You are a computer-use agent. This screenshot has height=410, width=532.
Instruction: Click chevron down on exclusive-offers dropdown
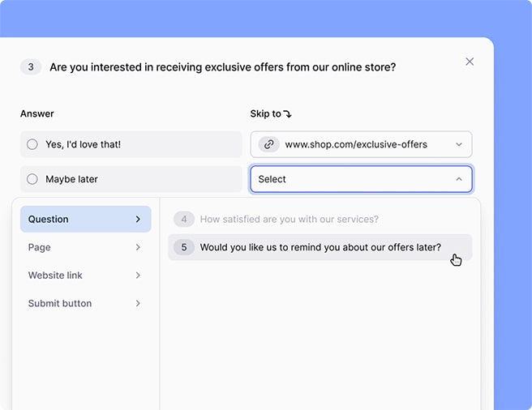click(458, 144)
